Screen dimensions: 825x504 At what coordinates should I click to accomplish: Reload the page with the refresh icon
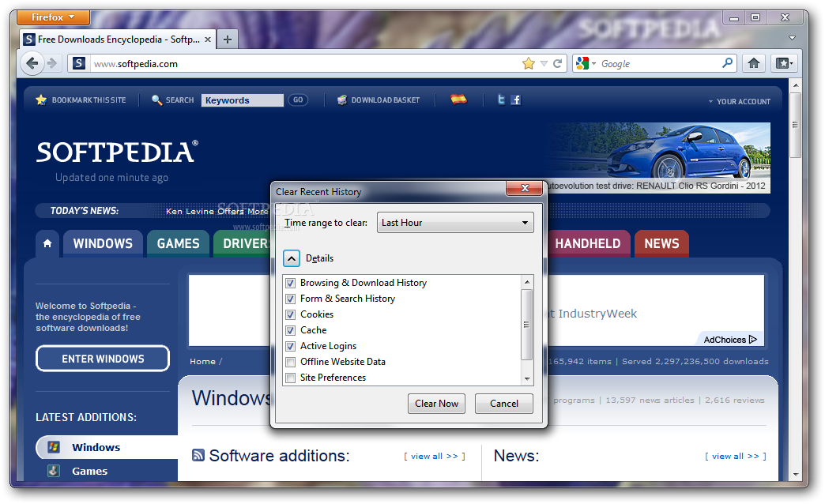(558, 64)
